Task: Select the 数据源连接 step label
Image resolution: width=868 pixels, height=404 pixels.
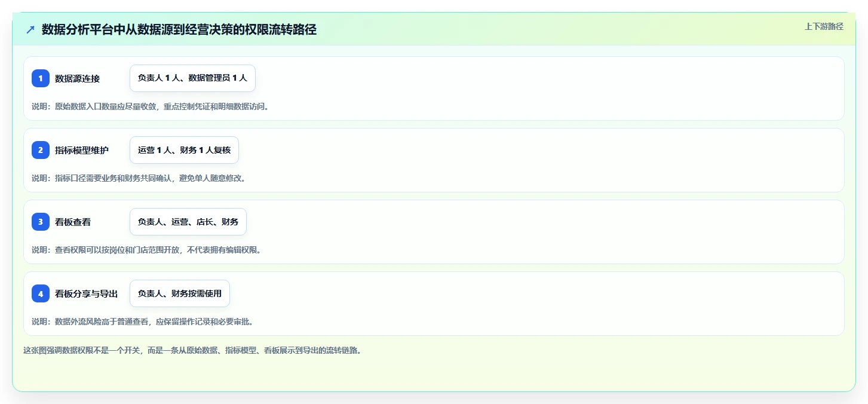Action: pos(78,78)
